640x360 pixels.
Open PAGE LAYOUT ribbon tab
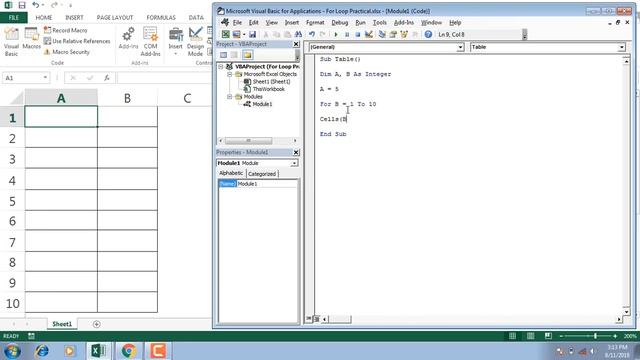coord(115,18)
